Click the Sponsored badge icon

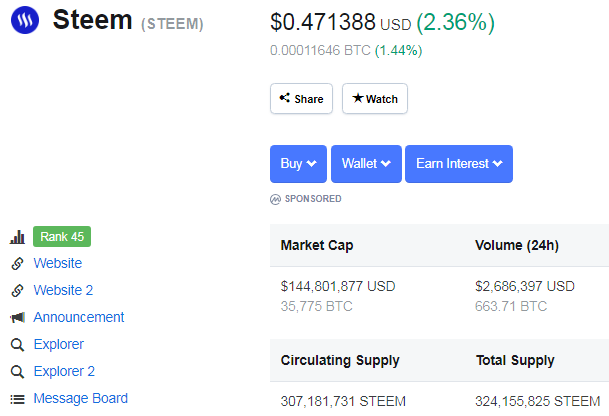(x=276, y=199)
